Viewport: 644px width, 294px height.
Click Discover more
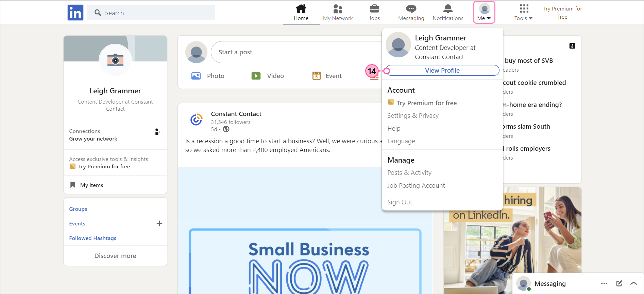115,256
